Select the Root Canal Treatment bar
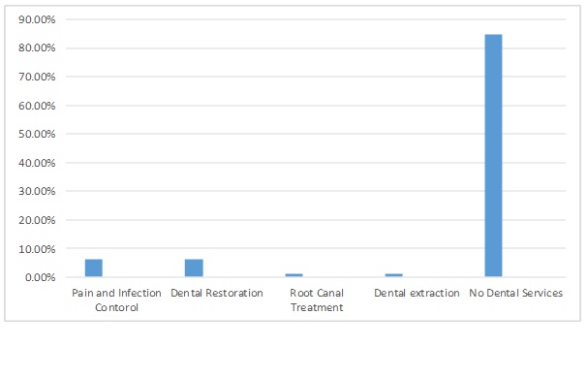 pos(294,275)
